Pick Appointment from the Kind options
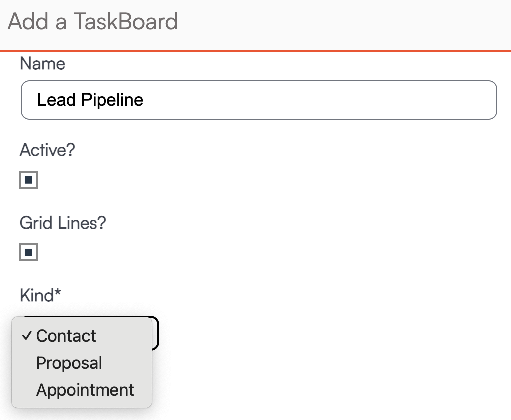 click(x=85, y=390)
